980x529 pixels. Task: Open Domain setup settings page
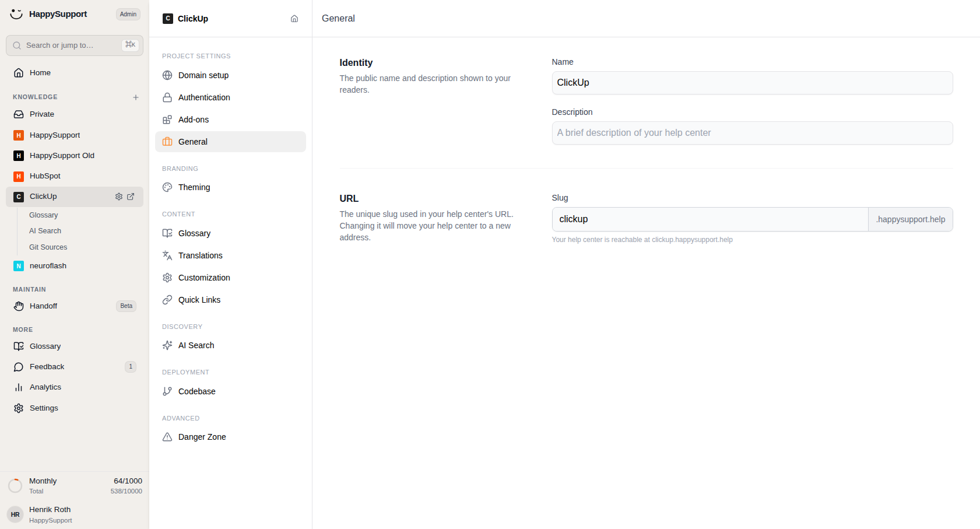(x=230, y=75)
